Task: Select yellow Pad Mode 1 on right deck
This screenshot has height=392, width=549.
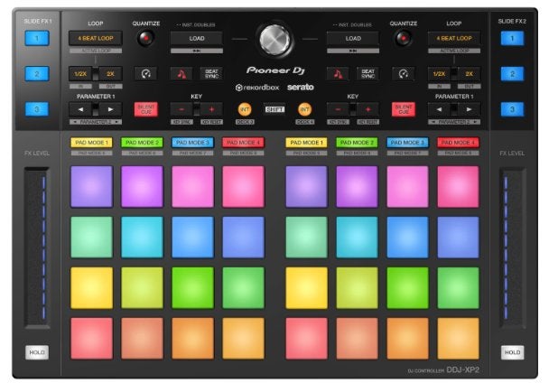Action: point(306,143)
